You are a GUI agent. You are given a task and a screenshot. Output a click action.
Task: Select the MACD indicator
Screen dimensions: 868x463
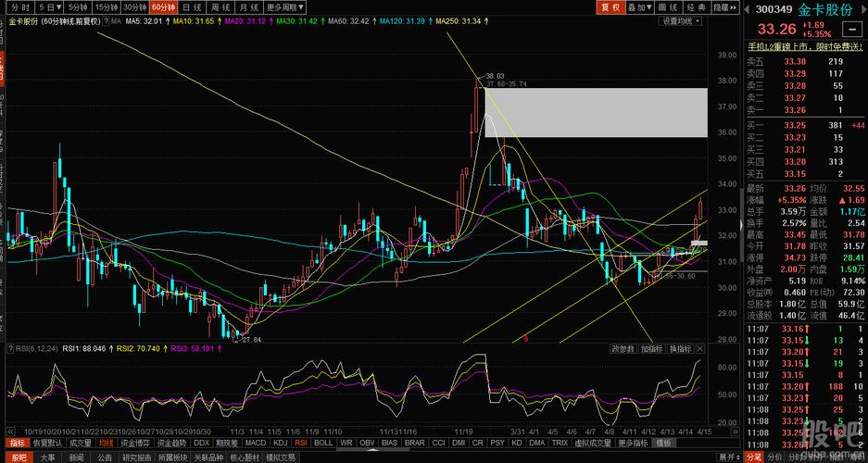256,443
